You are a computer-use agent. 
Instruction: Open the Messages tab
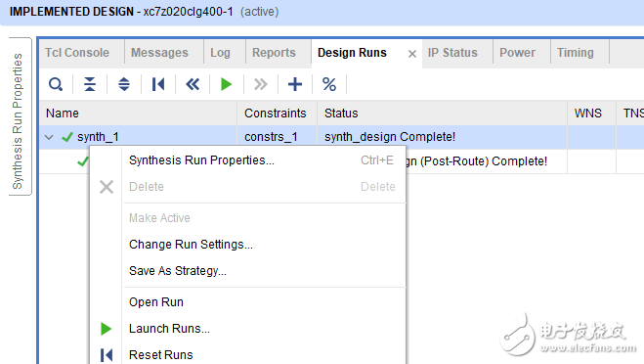click(x=159, y=53)
